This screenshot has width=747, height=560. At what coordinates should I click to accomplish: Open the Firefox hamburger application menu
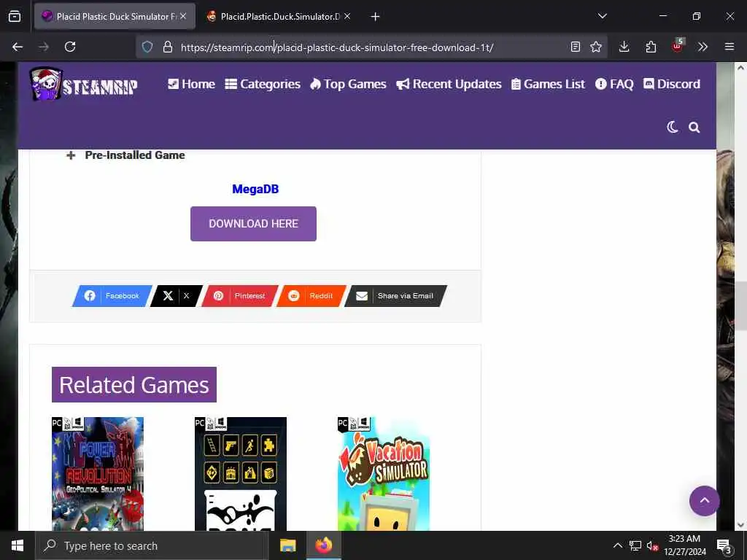(x=729, y=47)
